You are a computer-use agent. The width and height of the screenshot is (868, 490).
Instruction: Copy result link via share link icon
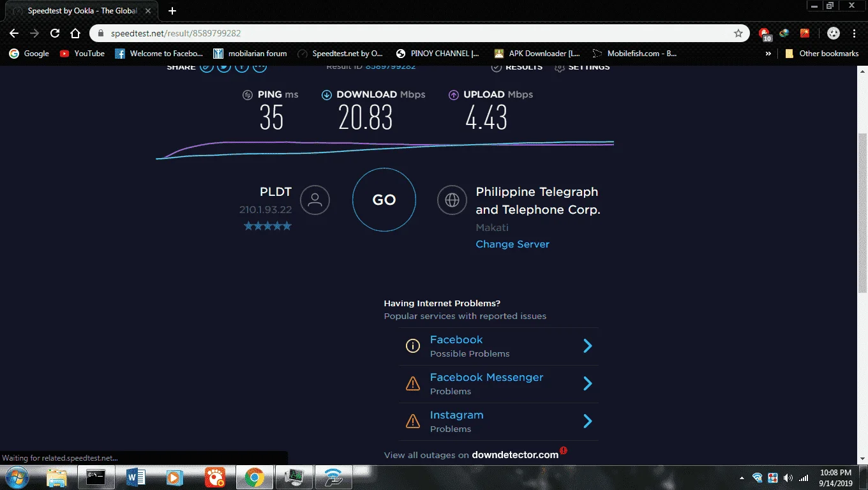[x=206, y=67]
